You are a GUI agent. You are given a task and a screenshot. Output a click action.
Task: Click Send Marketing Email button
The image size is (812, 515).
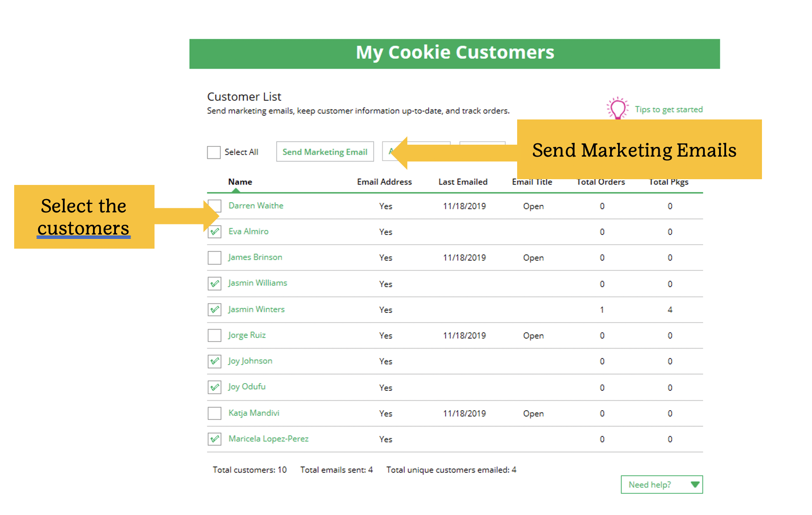325,152
